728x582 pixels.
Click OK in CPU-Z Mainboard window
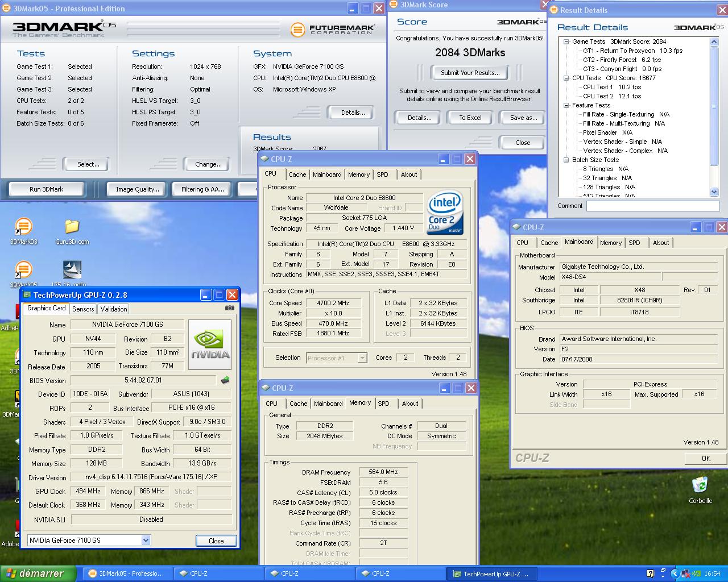[706, 458]
